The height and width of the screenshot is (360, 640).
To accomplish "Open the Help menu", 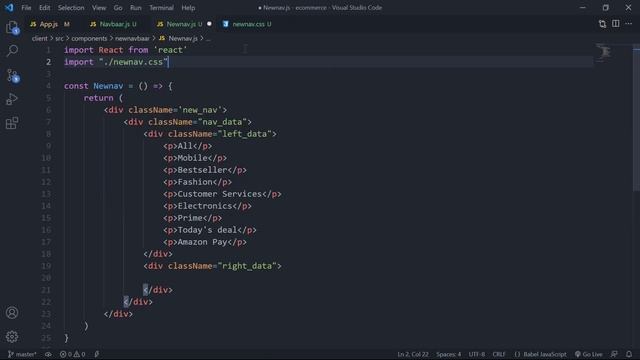I will pos(188,8).
